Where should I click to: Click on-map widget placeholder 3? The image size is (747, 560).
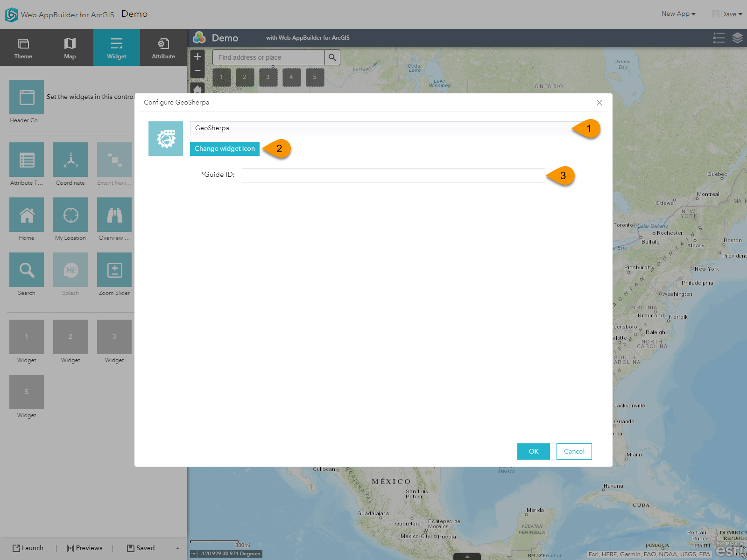tap(268, 77)
